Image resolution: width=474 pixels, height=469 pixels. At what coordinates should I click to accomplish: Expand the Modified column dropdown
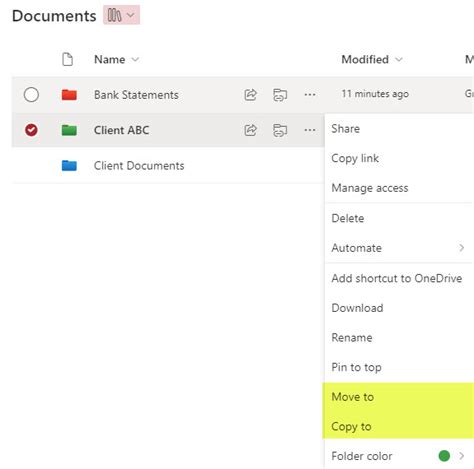click(x=399, y=60)
